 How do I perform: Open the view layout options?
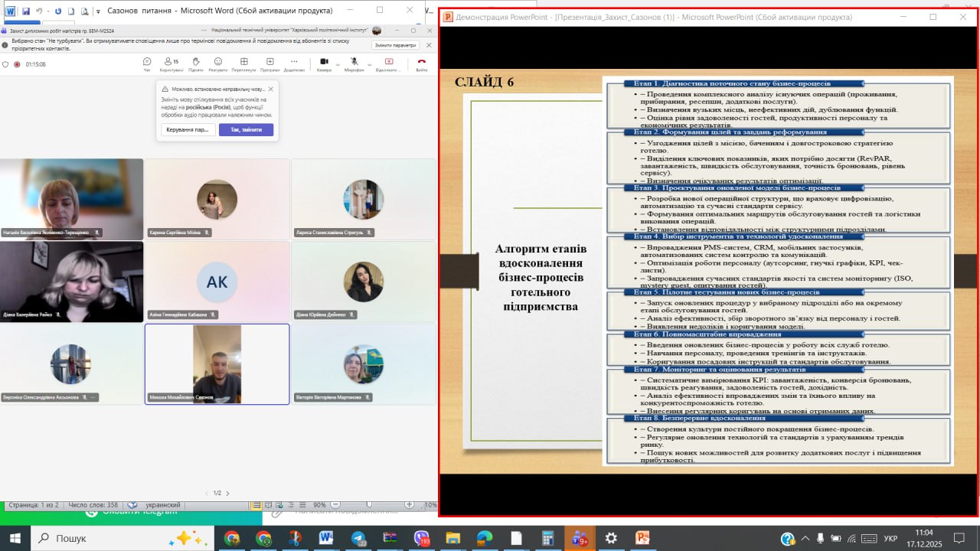pyautogui.click(x=243, y=63)
